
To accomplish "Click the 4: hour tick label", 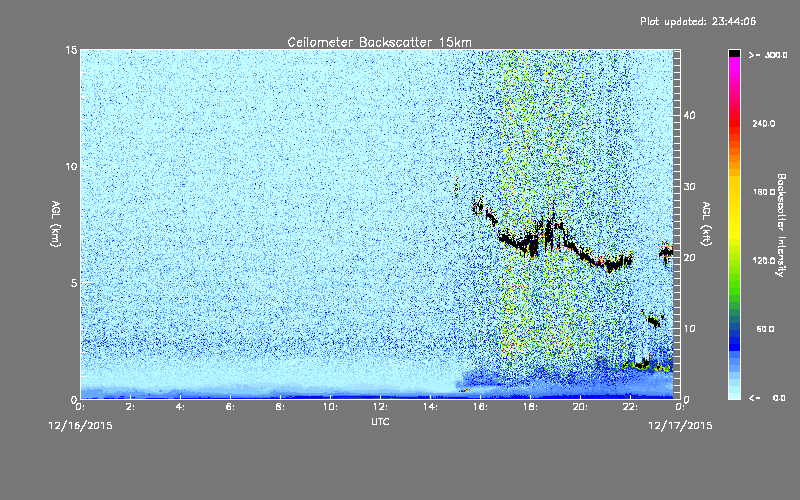I will point(180,407).
